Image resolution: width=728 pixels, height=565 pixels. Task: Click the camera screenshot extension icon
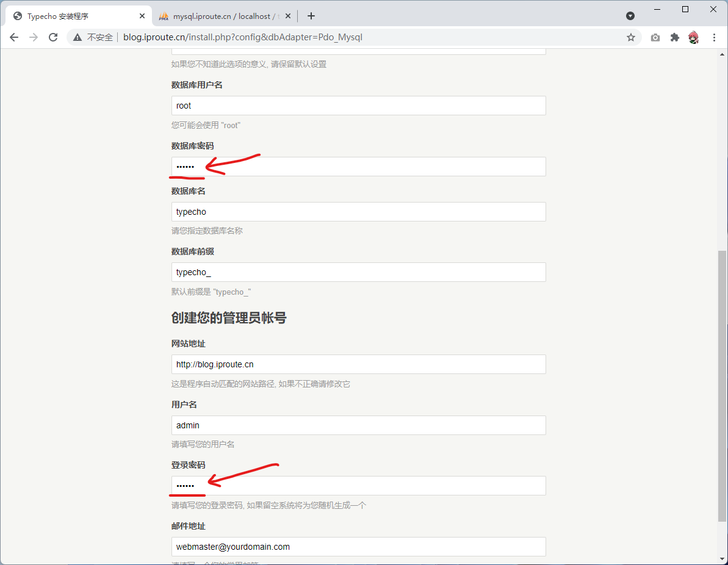point(655,38)
